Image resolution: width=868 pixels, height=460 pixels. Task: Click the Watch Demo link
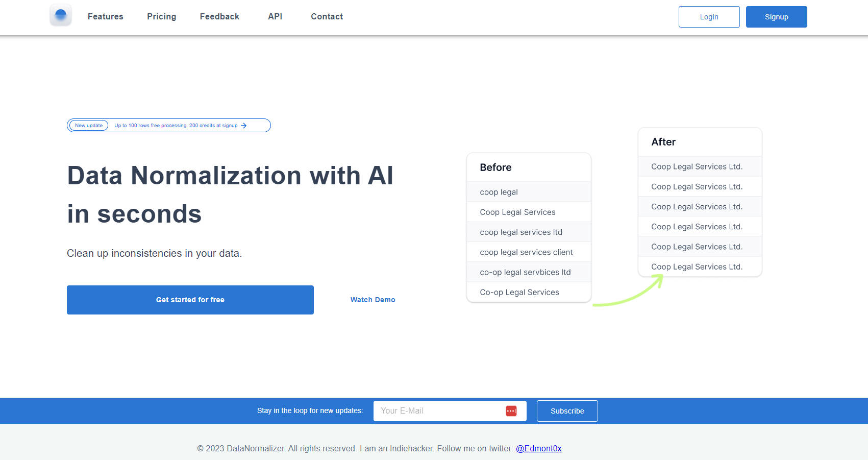(x=373, y=300)
